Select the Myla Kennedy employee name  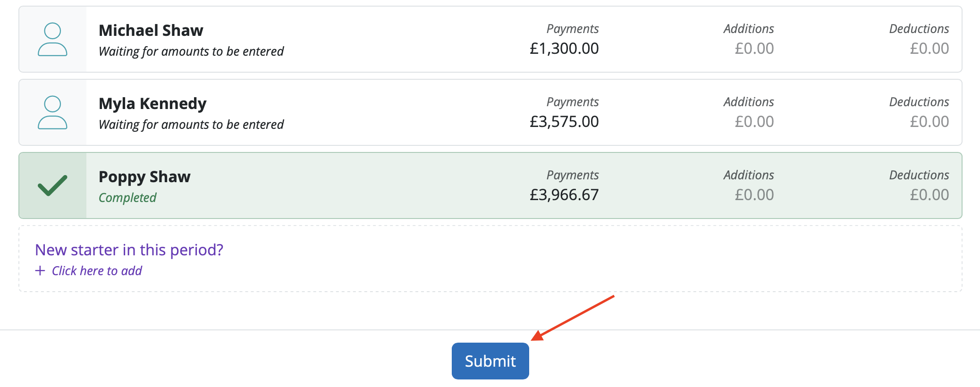(x=152, y=104)
